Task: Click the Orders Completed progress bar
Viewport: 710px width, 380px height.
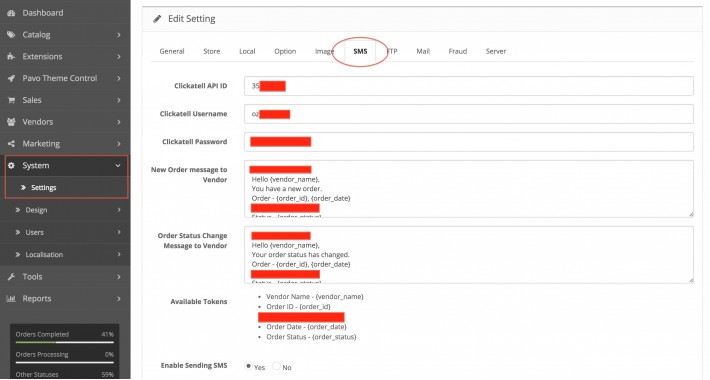Action: coord(64,342)
